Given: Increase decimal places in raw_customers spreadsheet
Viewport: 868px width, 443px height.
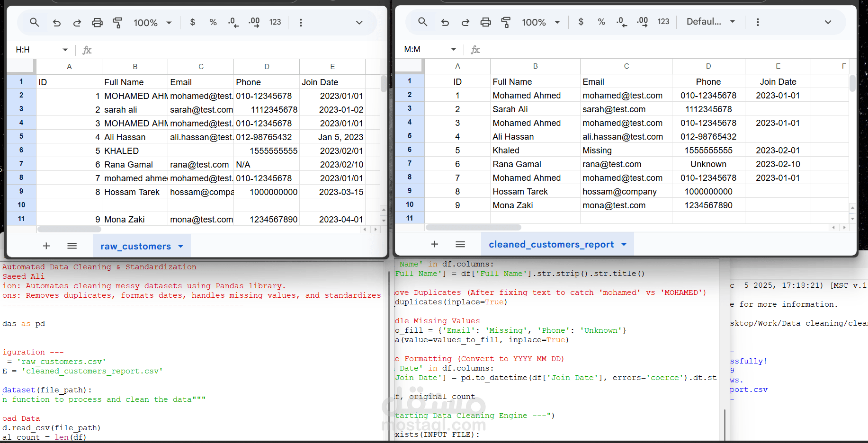Looking at the screenshot, I should (x=254, y=22).
